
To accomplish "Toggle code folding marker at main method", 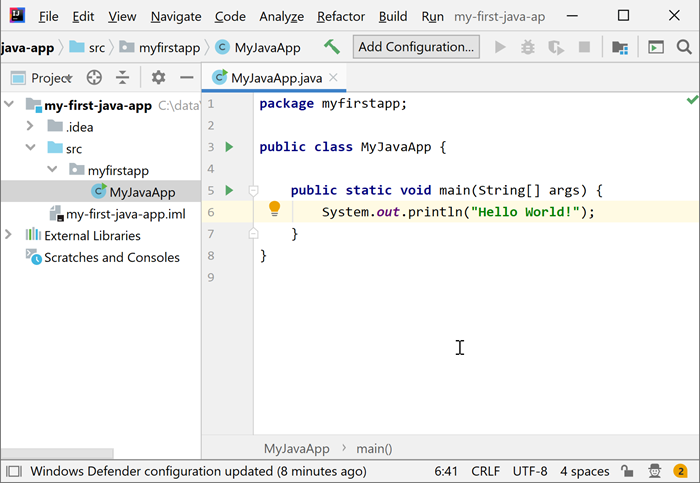I will (x=253, y=190).
